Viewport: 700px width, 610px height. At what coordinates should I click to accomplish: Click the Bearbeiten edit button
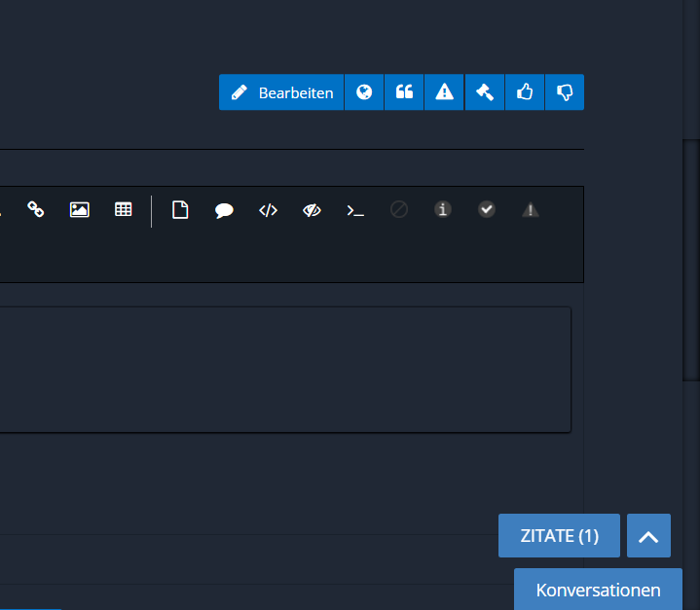(281, 92)
